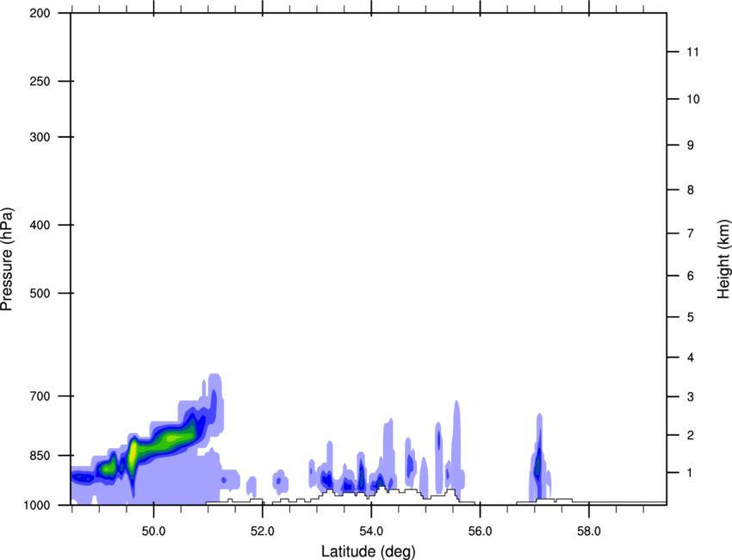Pick the 4 km height label
Screen dimensions: 732x560
(x=691, y=358)
